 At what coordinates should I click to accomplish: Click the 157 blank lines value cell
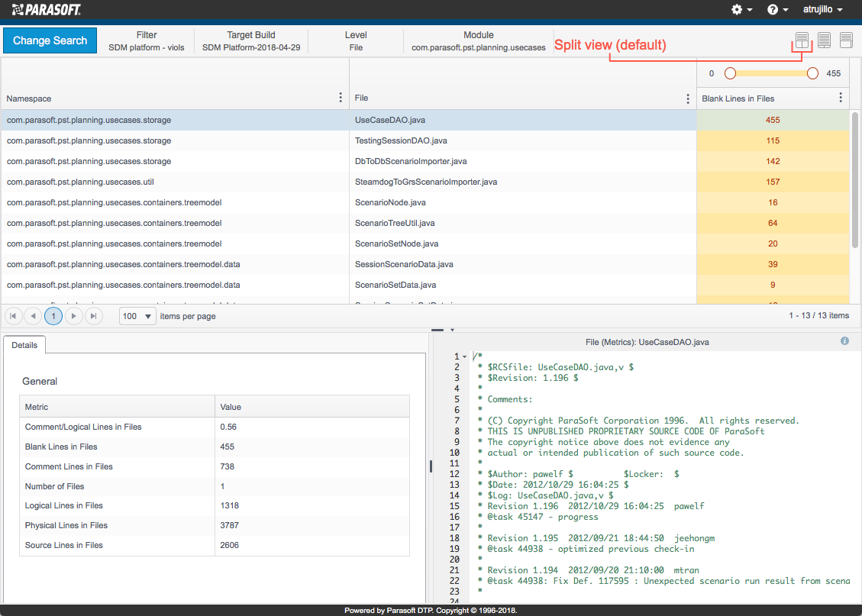point(773,182)
